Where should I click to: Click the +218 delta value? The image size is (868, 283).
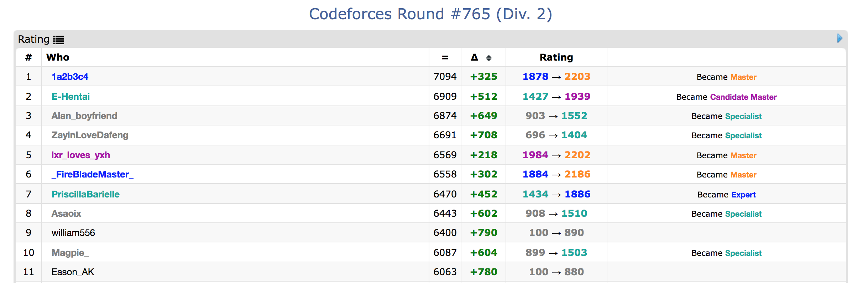[x=483, y=155]
